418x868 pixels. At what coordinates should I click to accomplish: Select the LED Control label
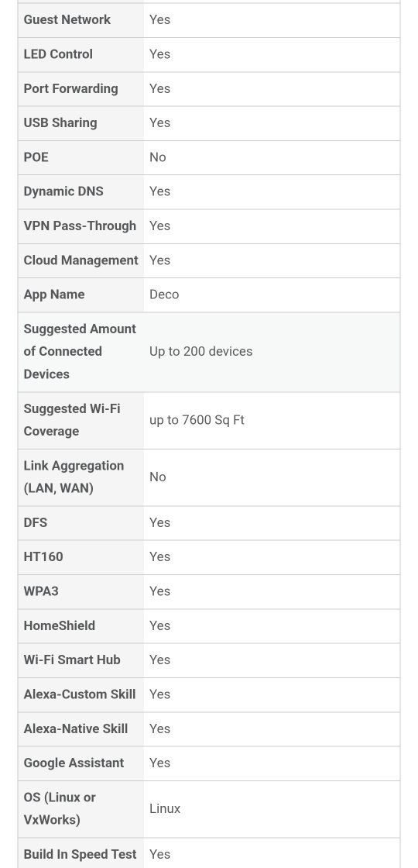(x=58, y=54)
